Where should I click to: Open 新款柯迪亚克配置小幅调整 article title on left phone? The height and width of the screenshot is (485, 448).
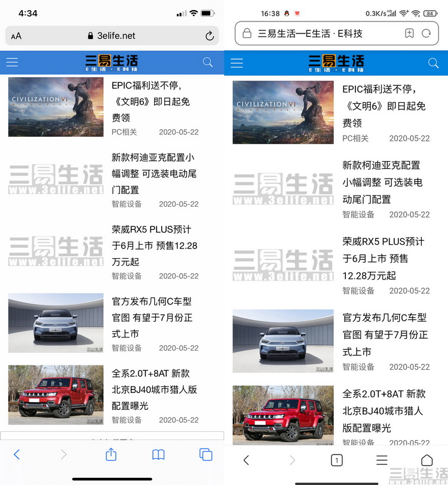pos(154,174)
